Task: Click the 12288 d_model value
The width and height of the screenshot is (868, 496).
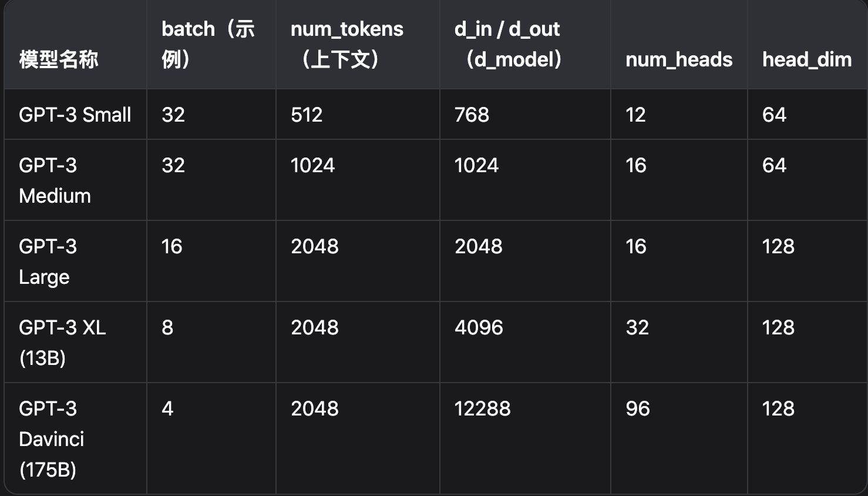Action: click(x=482, y=408)
